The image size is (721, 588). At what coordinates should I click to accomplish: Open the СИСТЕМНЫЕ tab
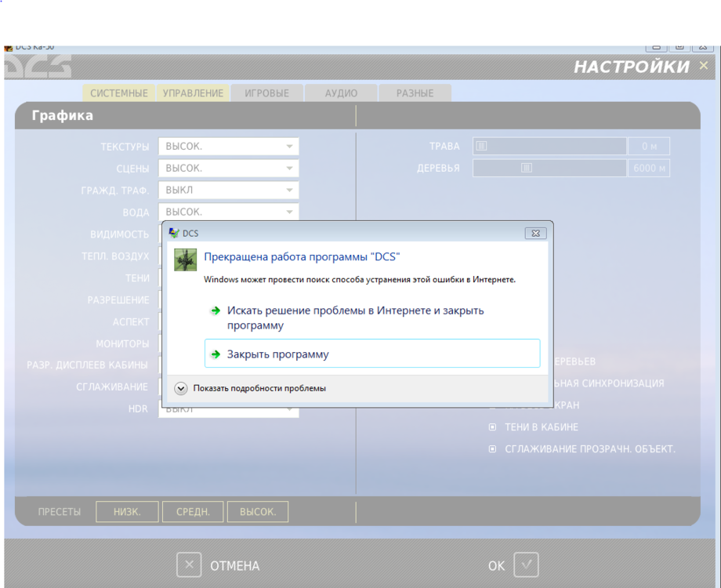coord(119,93)
